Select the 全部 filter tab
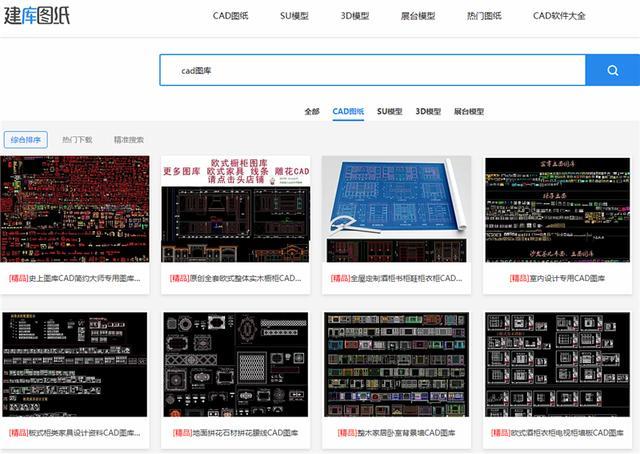Viewport: 640px width, 454px height. click(x=312, y=111)
